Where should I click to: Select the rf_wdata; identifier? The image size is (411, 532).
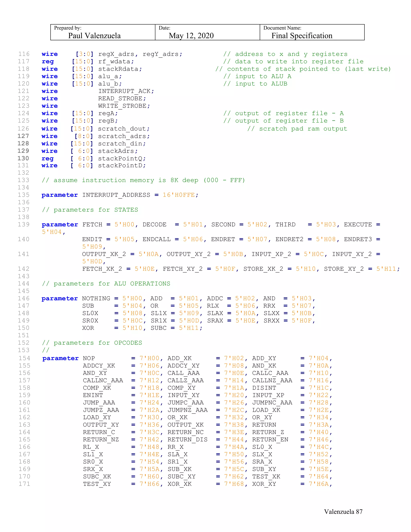pos(116,61)
